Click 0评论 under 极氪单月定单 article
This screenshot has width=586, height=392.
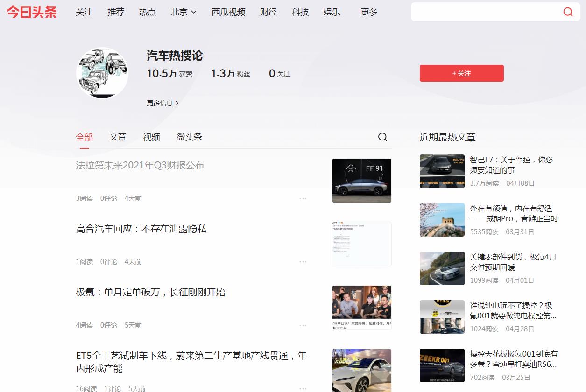point(109,325)
